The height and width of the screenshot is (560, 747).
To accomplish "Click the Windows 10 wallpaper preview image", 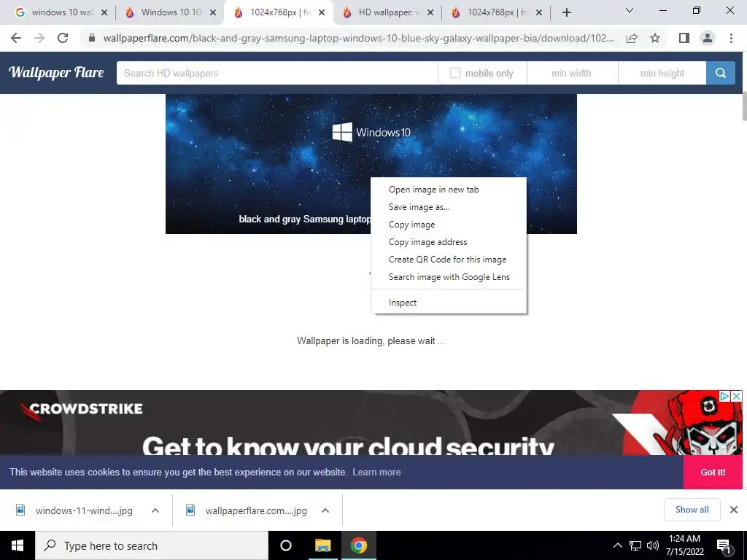I will pos(371,164).
